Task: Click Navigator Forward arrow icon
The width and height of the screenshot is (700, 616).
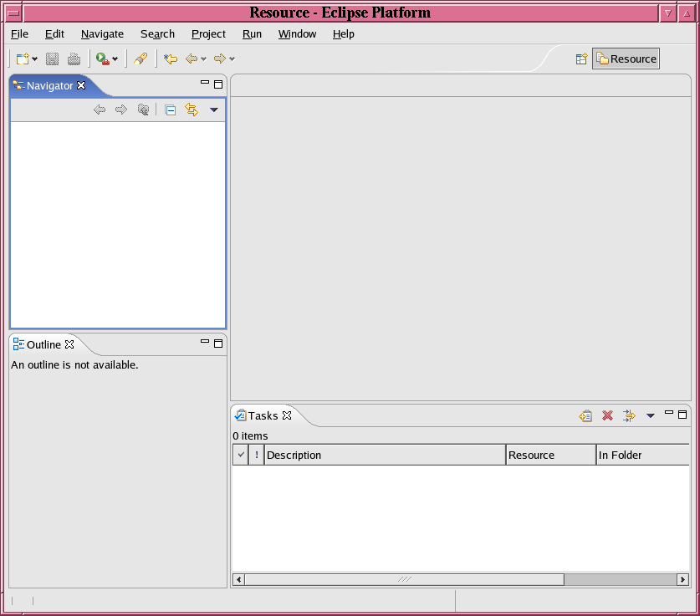Action: [121, 109]
